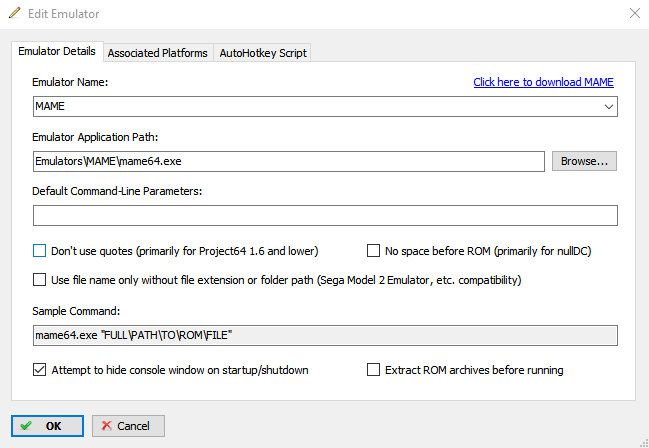This screenshot has height=448, width=649.
Task: Click into the Emulator Application Path field
Action: click(288, 161)
